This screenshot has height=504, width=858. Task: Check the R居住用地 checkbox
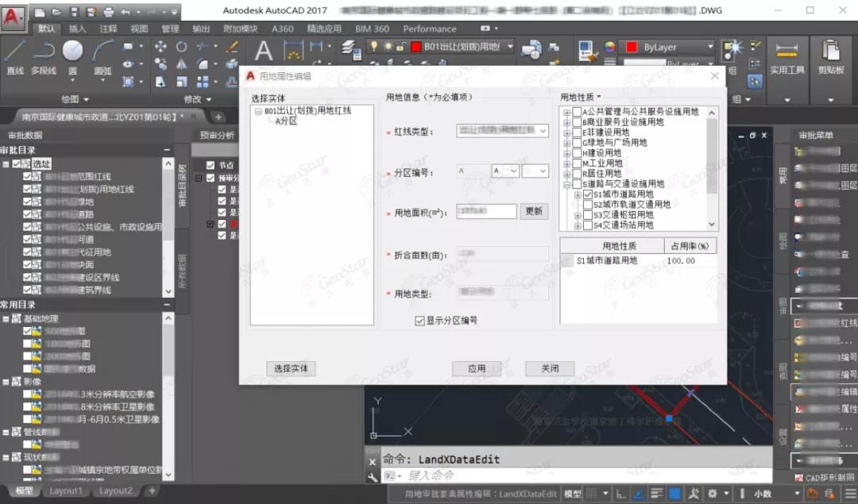coord(577,174)
